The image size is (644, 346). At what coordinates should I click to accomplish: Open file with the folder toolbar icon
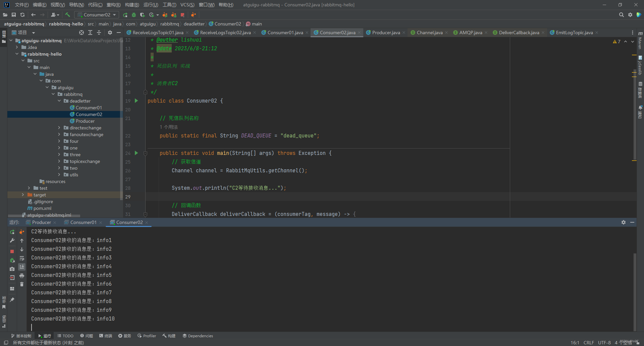5,15
